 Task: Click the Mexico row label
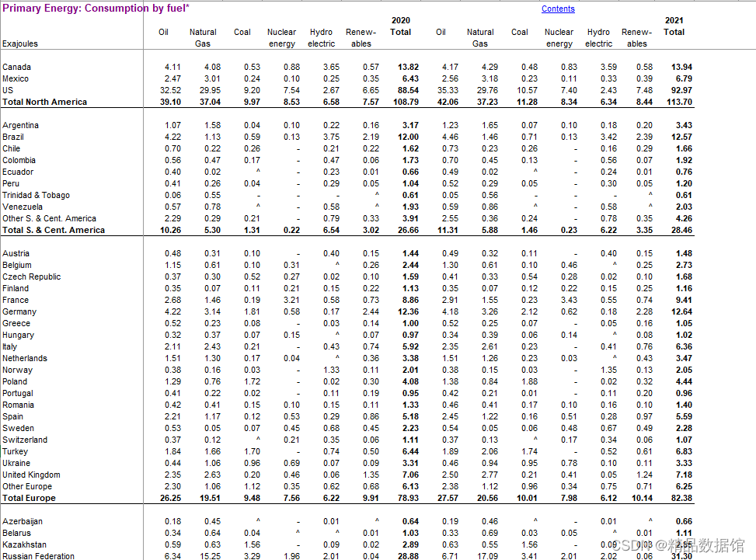click(16, 78)
